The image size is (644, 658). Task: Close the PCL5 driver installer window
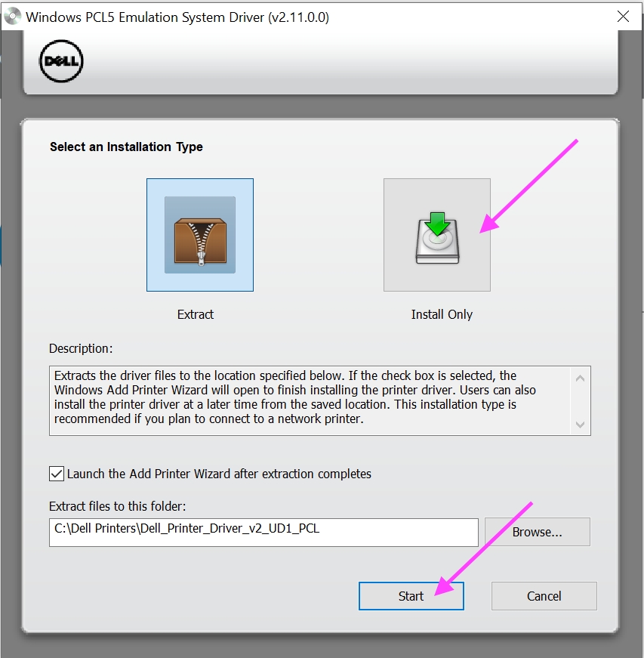point(623,17)
